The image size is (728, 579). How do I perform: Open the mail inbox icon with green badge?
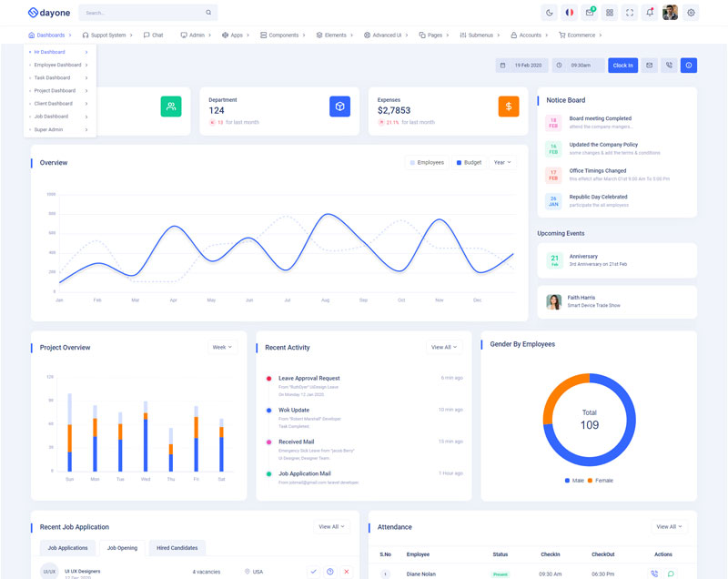tap(590, 13)
